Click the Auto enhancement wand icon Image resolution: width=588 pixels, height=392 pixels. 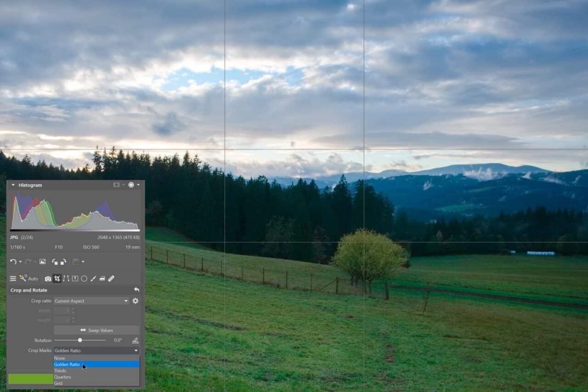pos(23,278)
